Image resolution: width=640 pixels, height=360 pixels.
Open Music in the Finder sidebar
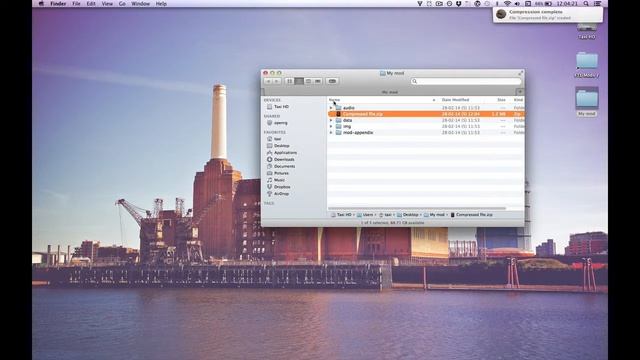(276, 180)
